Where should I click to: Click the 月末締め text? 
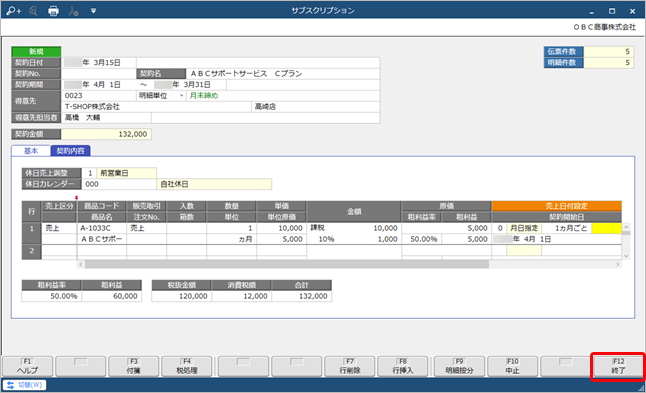(x=204, y=96)
